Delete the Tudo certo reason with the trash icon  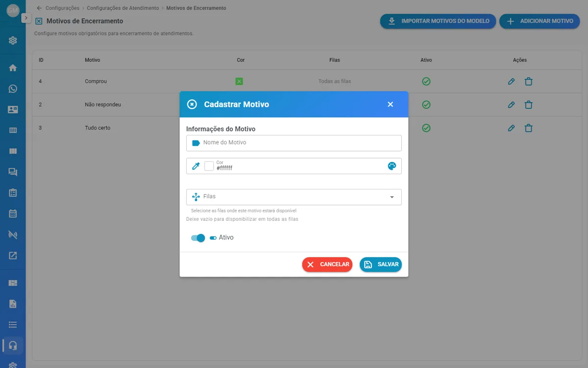click(x=528, y=128)
